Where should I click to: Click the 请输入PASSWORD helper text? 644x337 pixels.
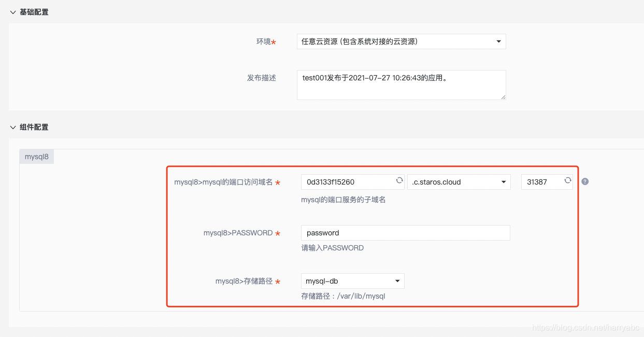click(x=332, y=248)
